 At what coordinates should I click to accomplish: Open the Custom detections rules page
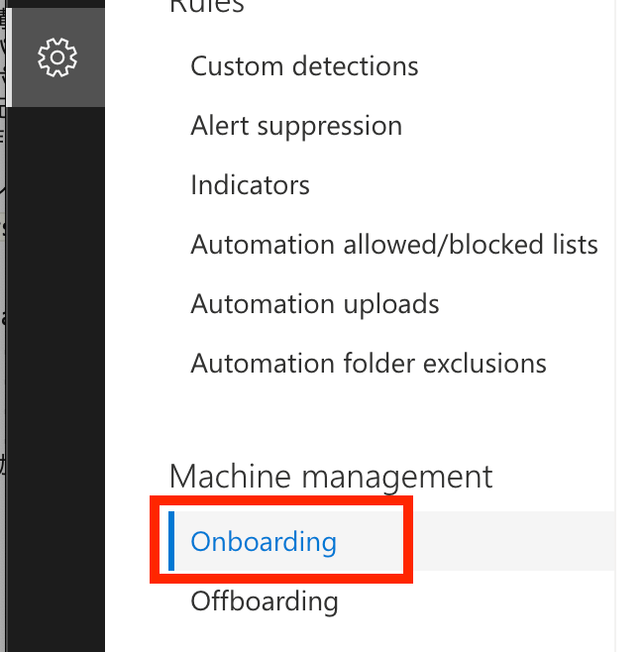pos(304,66)
